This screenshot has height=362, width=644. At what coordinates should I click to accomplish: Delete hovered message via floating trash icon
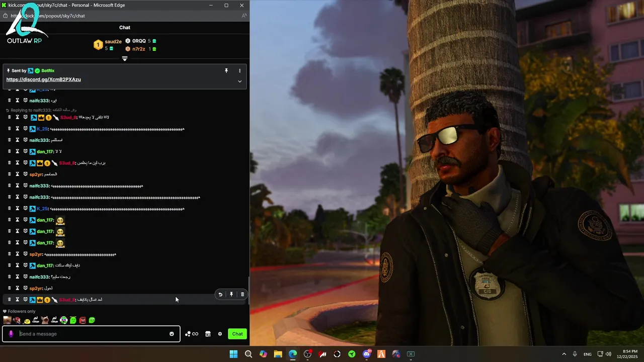point(243,295)
